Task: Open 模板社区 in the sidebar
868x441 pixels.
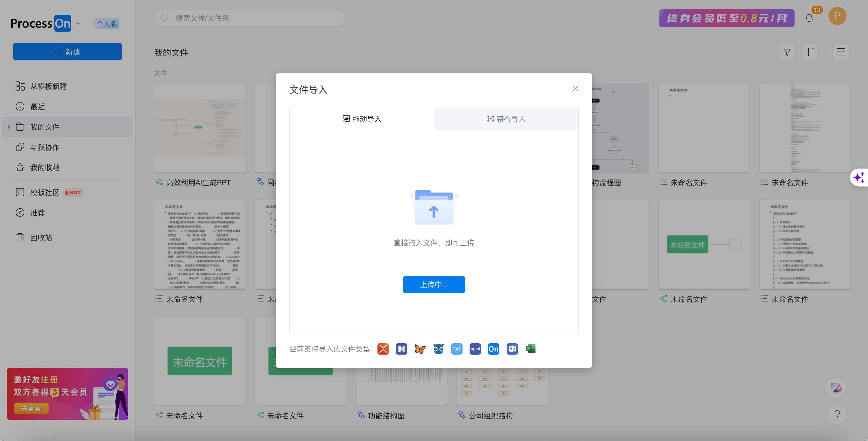Action: [x=68, y=192]
